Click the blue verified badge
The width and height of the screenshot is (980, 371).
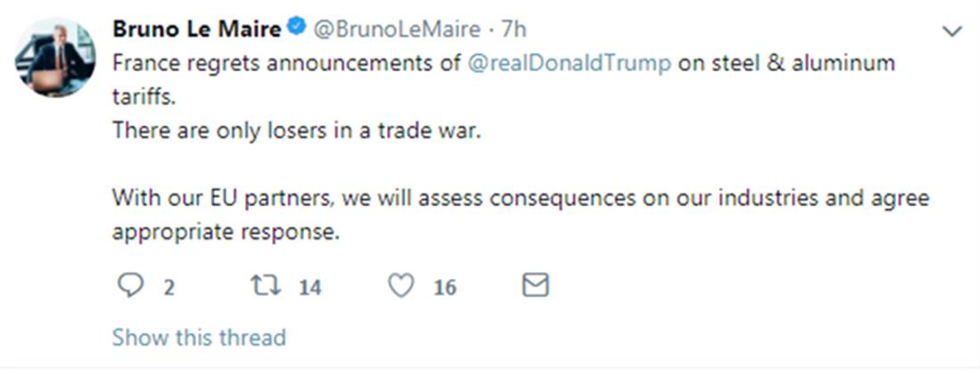296,29
